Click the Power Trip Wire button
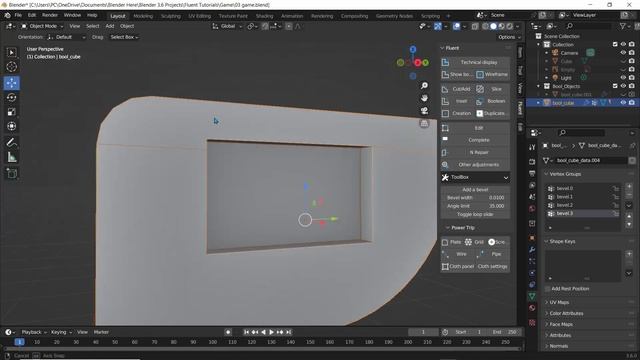Viewport: 640px width, 360px height. click(457, 254)
